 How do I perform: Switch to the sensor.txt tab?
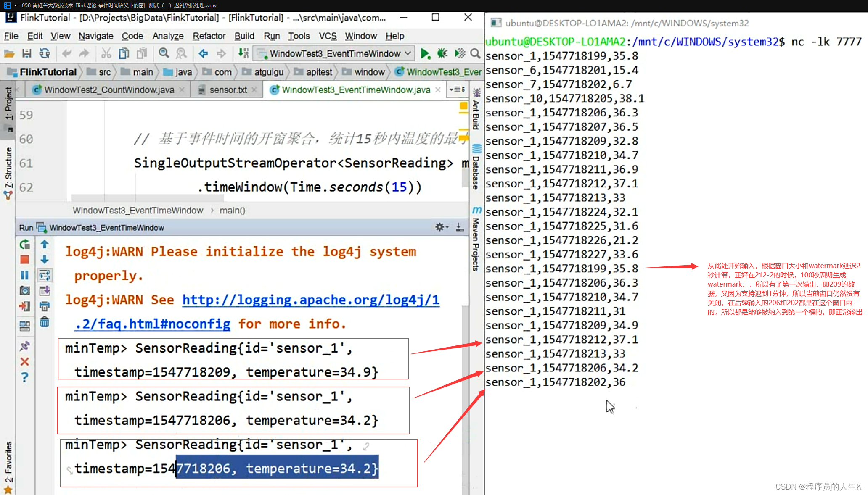(x=228, y=90)
